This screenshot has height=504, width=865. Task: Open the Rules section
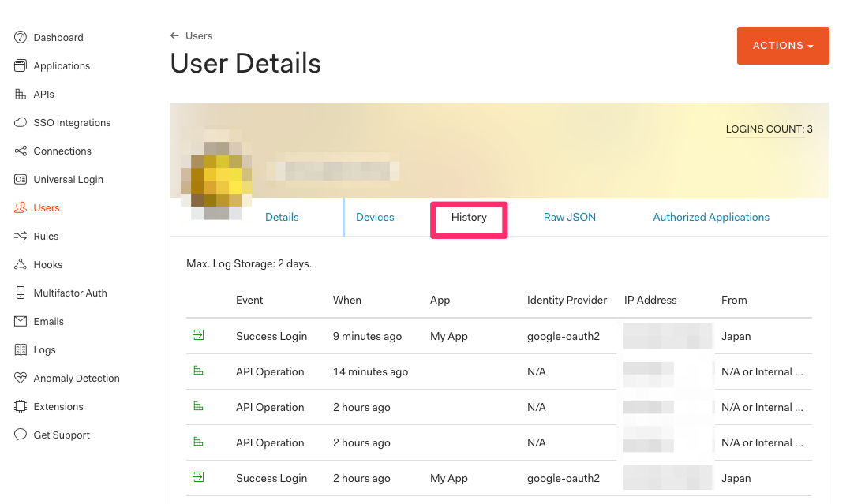pyautogui.click(x=47, y=236)
